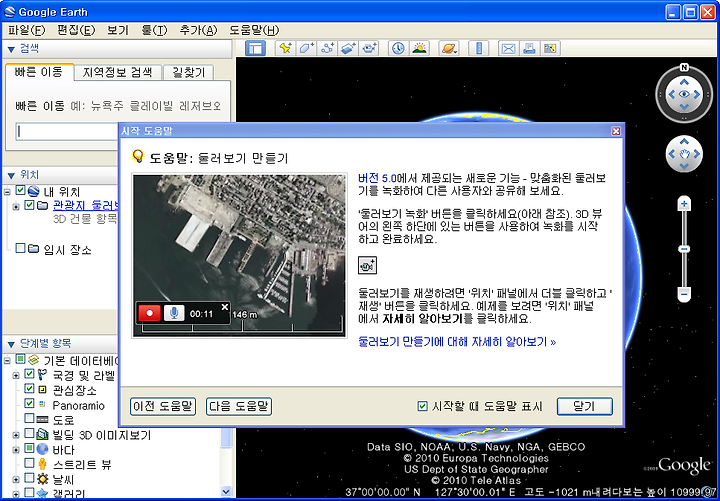Click the zoom out minus button
Image resolution: width=720 pixels, height=501 pixels.
pyautogui.click(x=684, y=293)
